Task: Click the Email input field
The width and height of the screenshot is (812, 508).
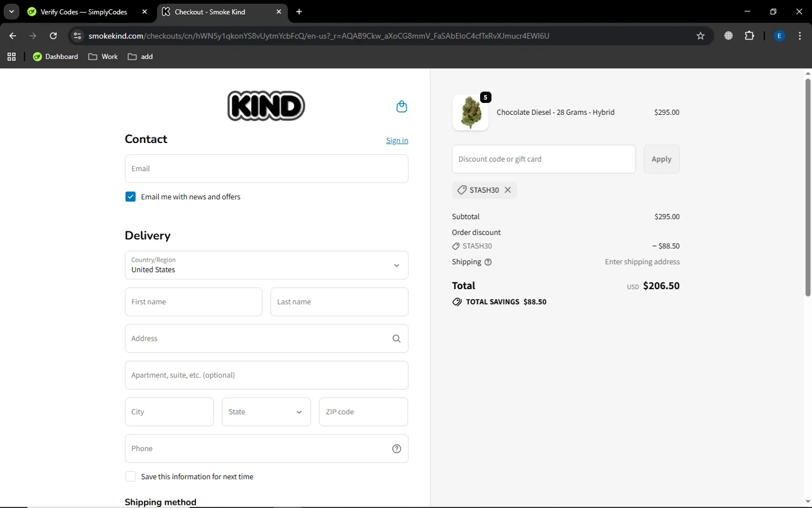Action: [x=266, y=168]
